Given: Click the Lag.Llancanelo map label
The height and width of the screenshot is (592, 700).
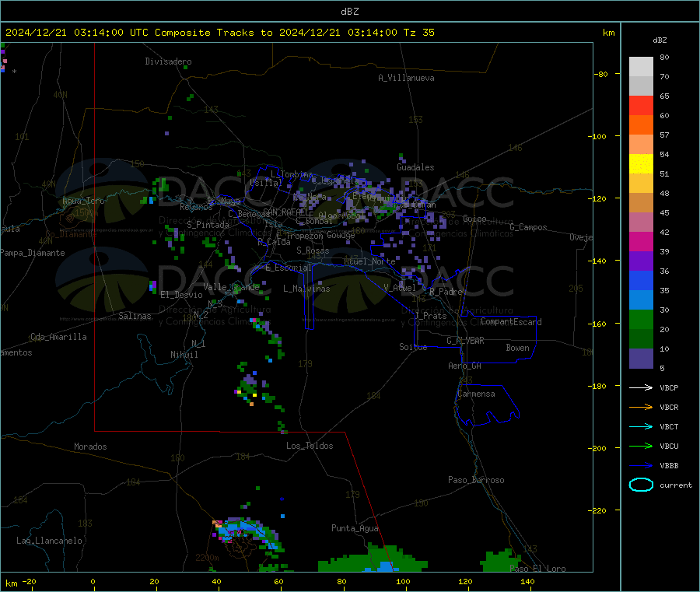Looking at the screenshot, I should pos(49,541).
